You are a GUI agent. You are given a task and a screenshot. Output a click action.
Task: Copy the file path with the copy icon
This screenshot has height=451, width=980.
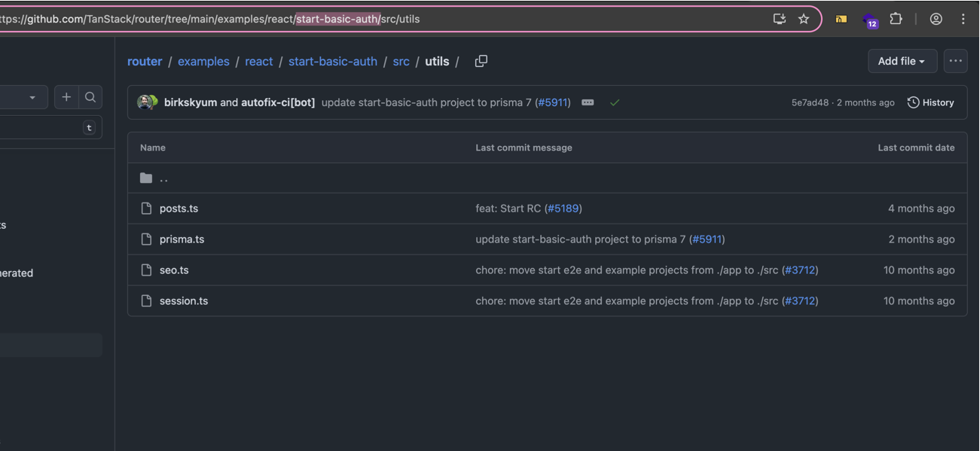[481, 61]
